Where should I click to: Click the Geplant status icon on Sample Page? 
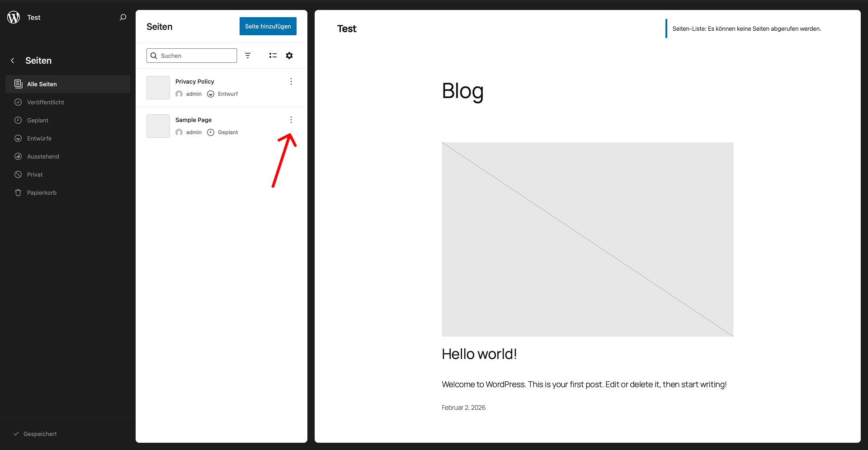211,132
